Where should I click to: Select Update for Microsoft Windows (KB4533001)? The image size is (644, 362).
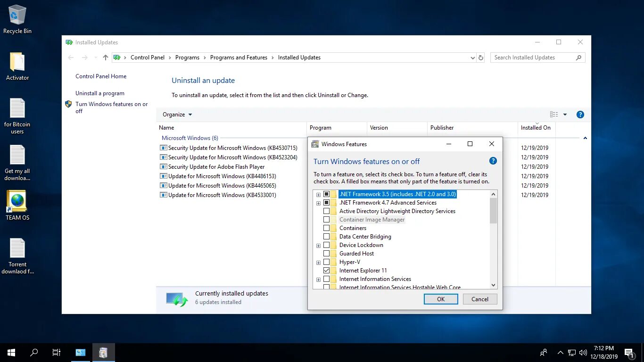pos(222,195)
